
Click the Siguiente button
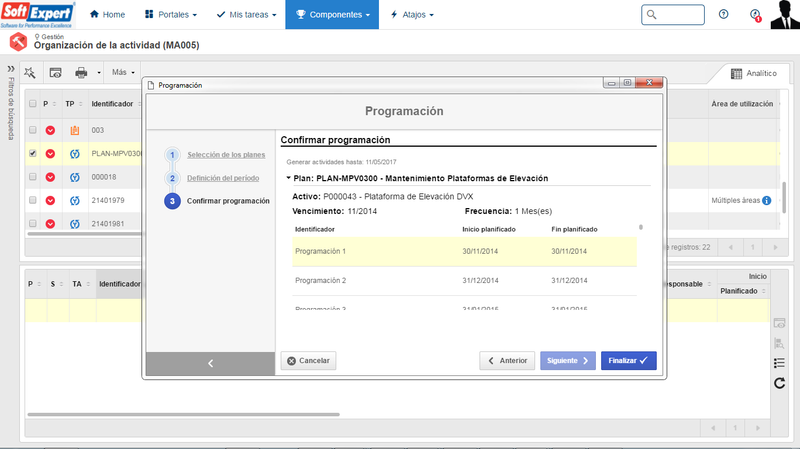pyautogui.click(x=568, y=361)
